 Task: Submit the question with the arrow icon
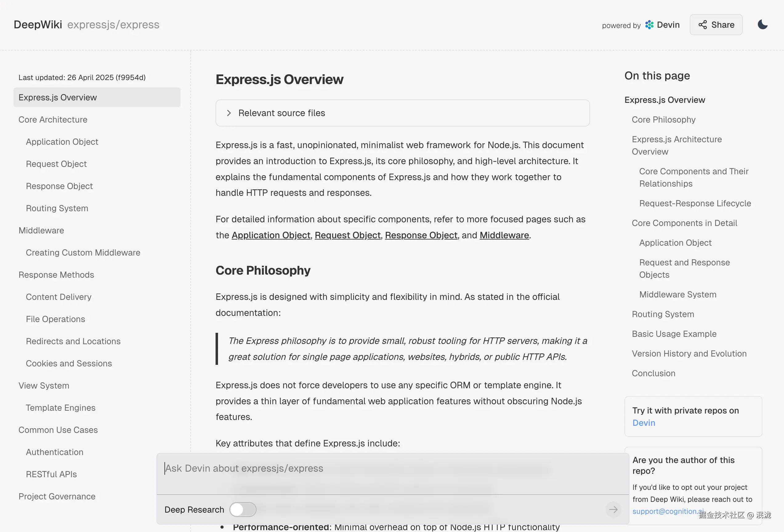pos(613,510)
